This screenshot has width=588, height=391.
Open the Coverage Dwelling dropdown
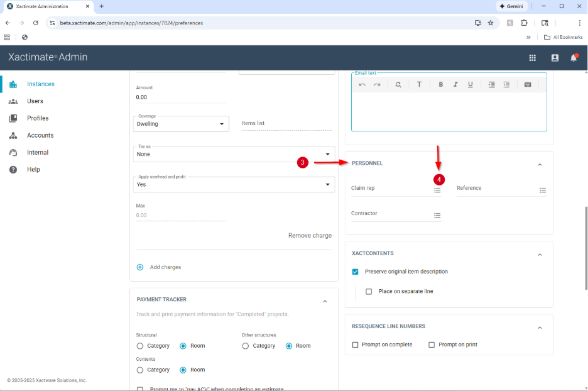(x=181, y=124)
